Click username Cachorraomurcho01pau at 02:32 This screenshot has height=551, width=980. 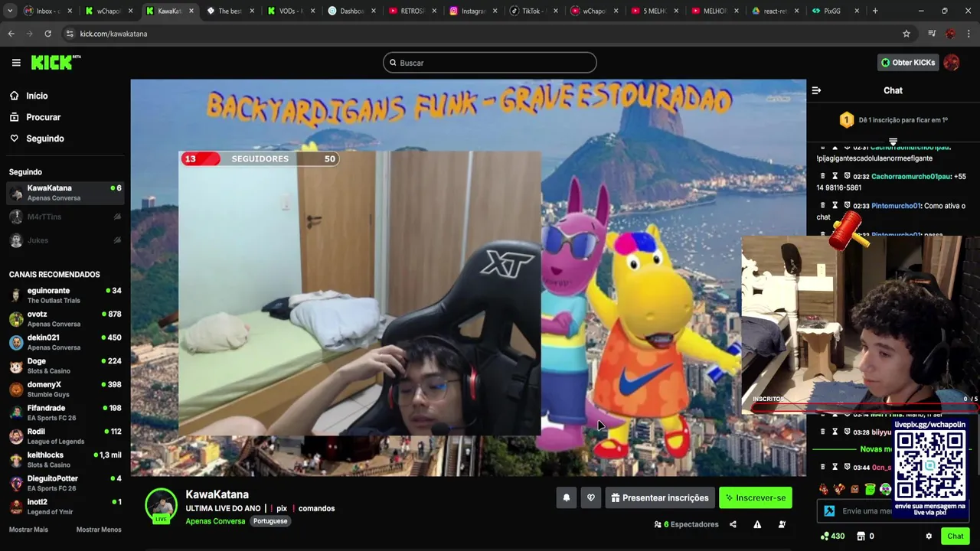(910, 176)
